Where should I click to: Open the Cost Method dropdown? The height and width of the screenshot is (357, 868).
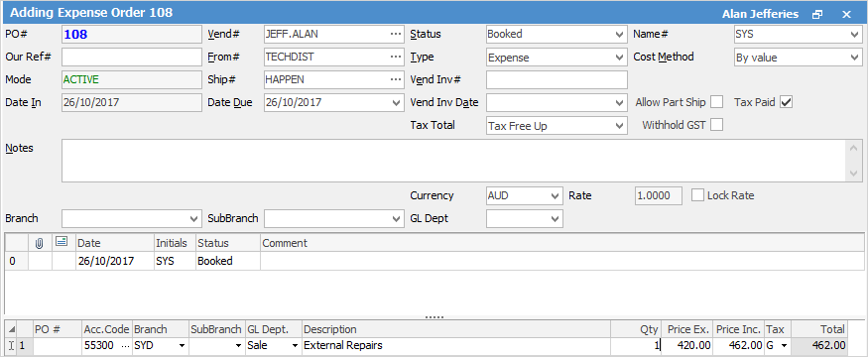click(x=854, y=57)
